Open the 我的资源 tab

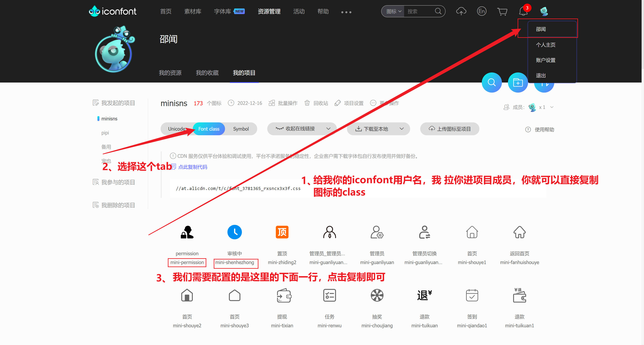(x=170, y=73)
